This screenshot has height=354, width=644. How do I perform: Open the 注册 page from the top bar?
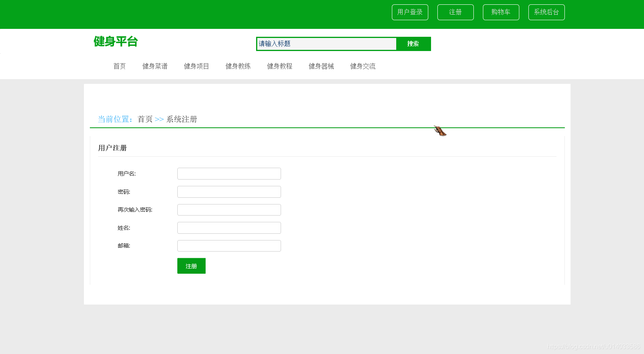click(455, 12)
